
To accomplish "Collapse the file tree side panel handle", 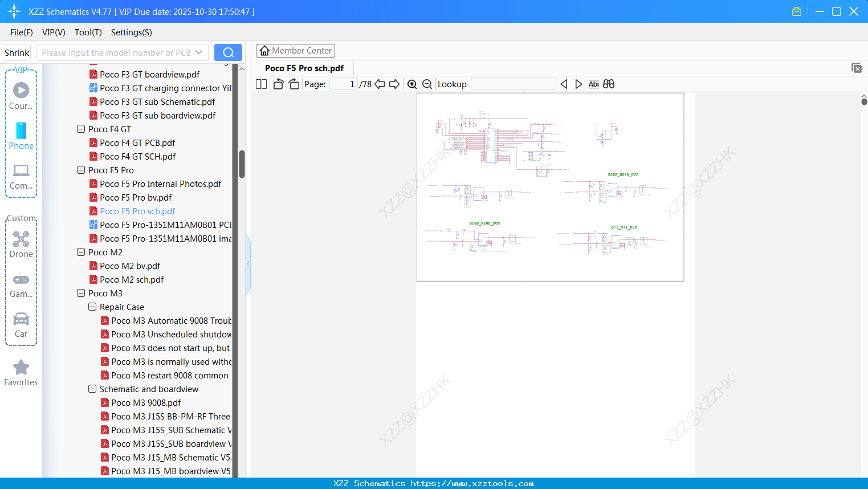I will 248,264.
